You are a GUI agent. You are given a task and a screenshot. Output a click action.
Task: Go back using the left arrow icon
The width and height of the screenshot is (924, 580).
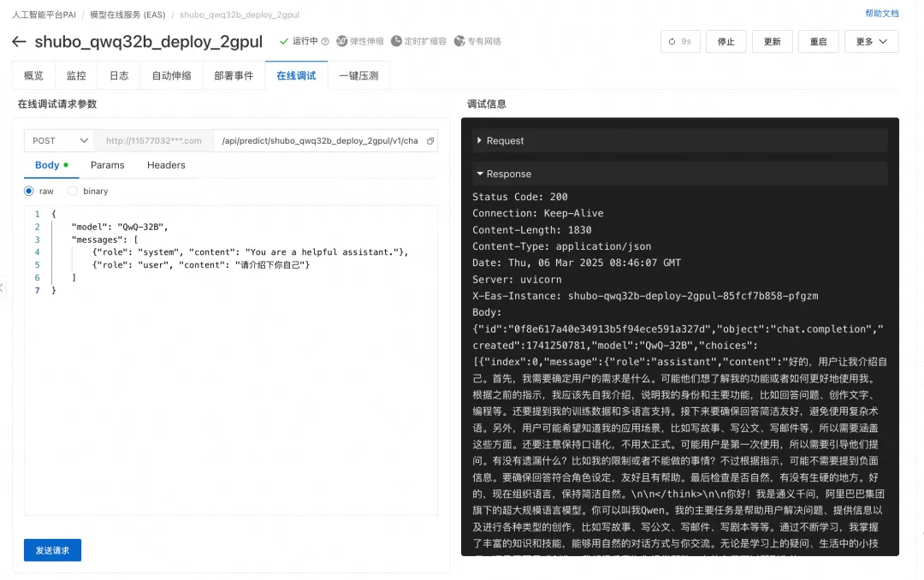pyautogui.click(x=19, y=41)
